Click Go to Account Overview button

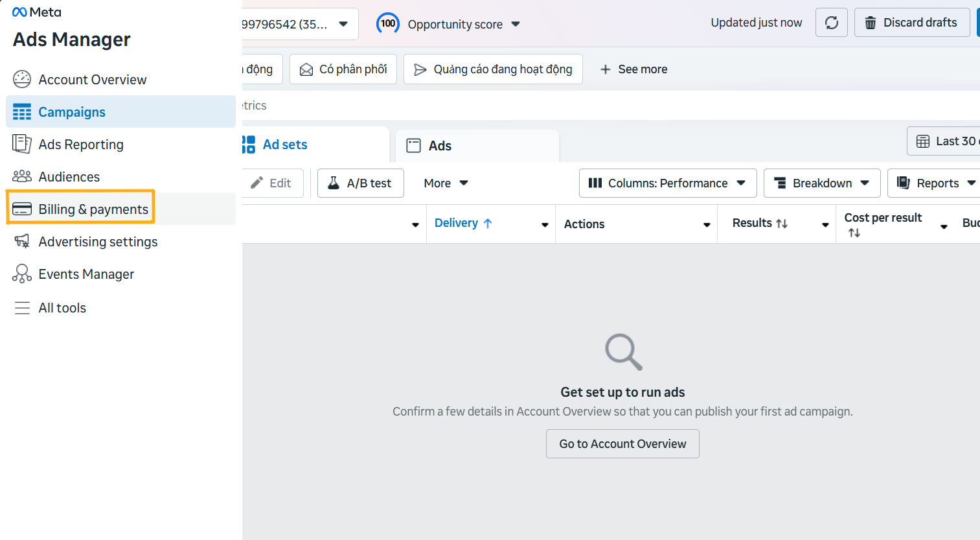pos(622,444)
